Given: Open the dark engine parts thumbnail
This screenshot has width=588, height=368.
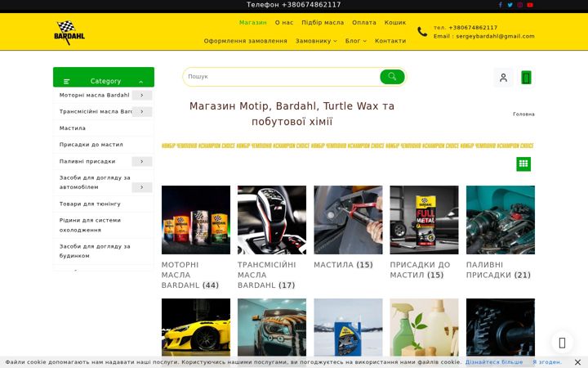Looking at the screenshot, I should pos(501,327).
